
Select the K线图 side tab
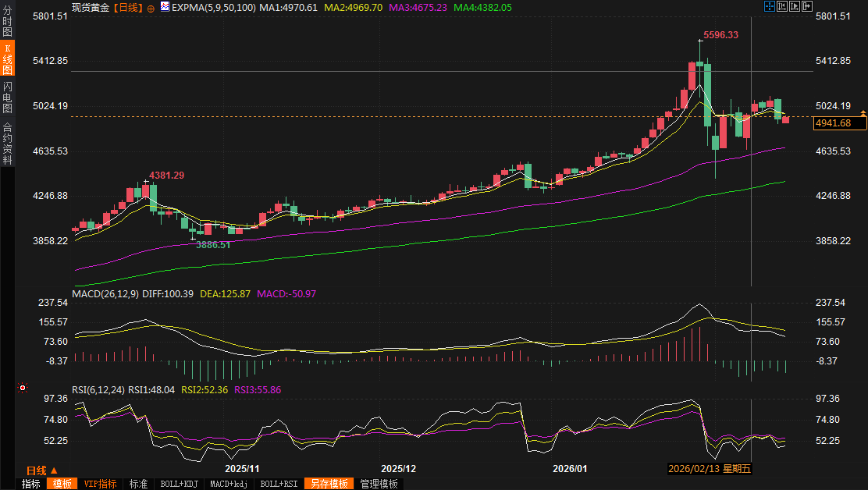7,59
